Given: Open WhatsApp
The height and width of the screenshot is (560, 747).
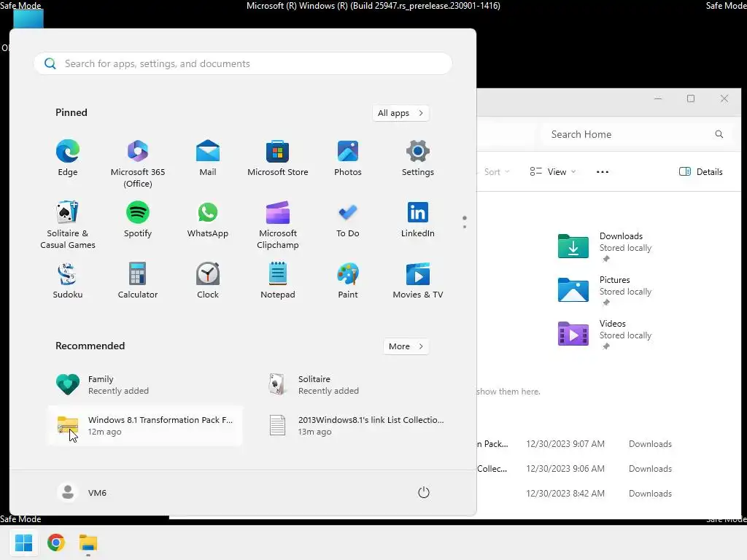Looking at the screenshot, I should [x=208, y=219].
